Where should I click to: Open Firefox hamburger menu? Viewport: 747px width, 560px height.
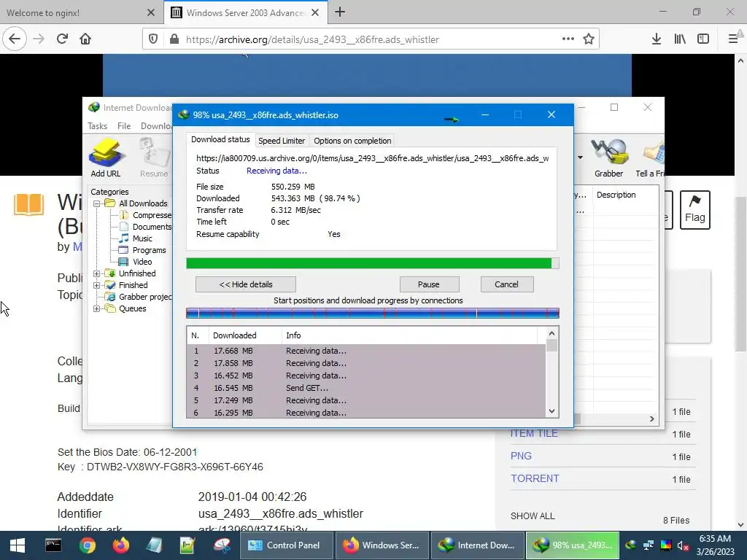click(x=734, y=39)
